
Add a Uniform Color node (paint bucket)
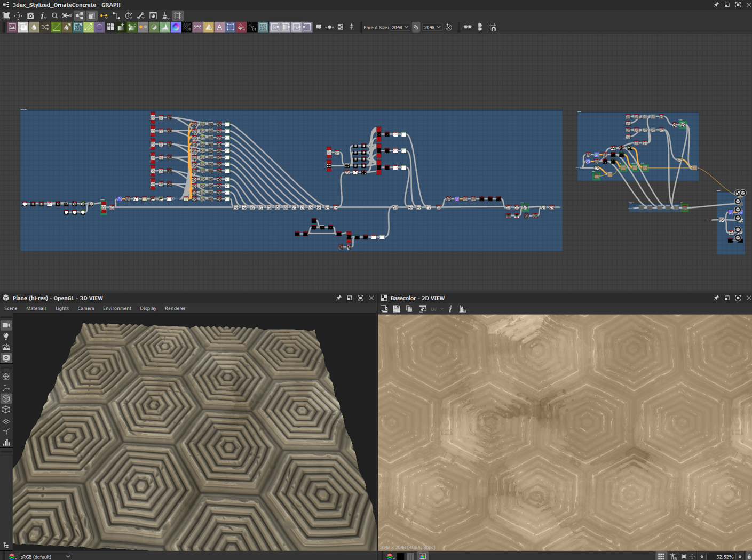tap(241, 27)
